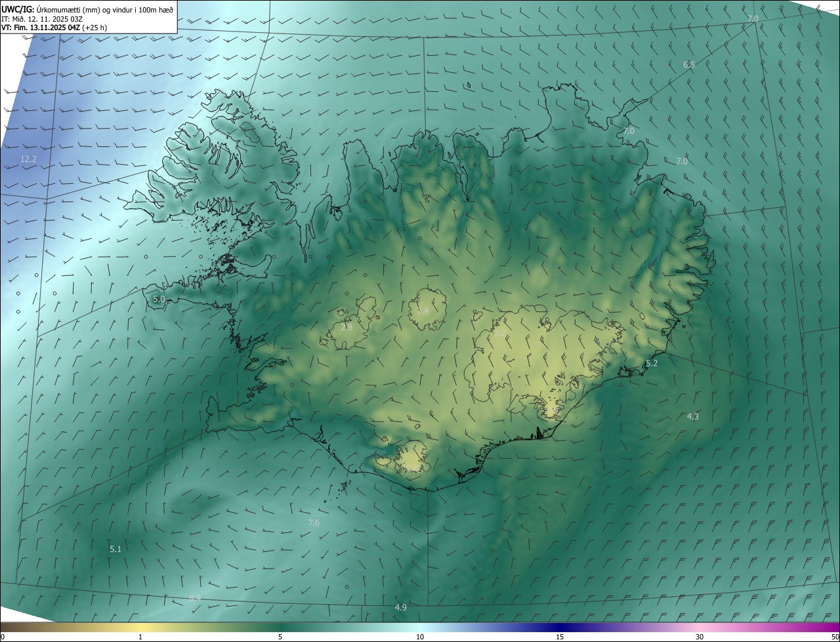The height and width of the screenshot is (642, 840).
Task: Click the 12.2 precipitation value label
Action: (x=28, y=160)
